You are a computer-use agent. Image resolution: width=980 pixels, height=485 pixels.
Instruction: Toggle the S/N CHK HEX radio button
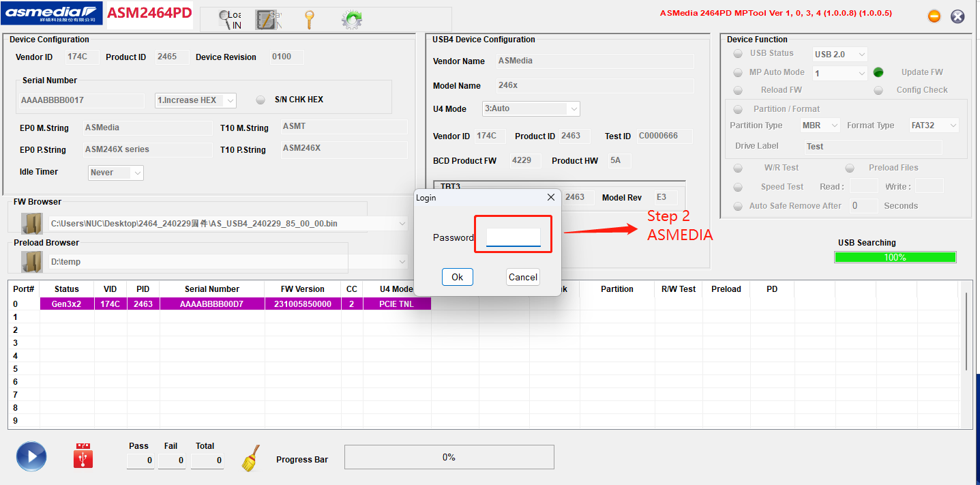tap(261, 100)
